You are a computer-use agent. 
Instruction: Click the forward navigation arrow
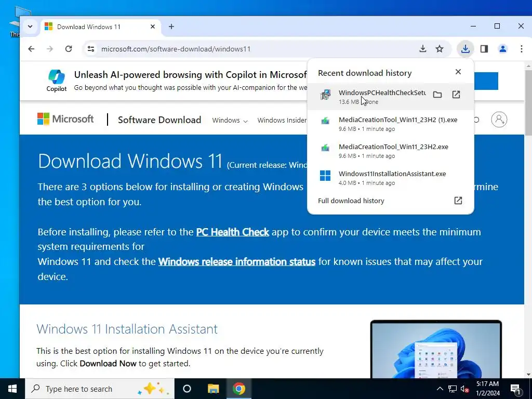[x=50, y=49]
